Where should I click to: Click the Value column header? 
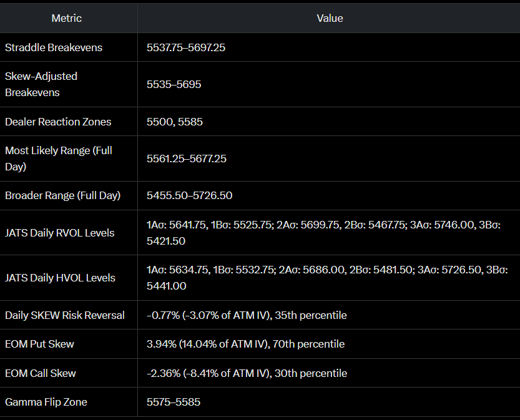tap(330, 18)
